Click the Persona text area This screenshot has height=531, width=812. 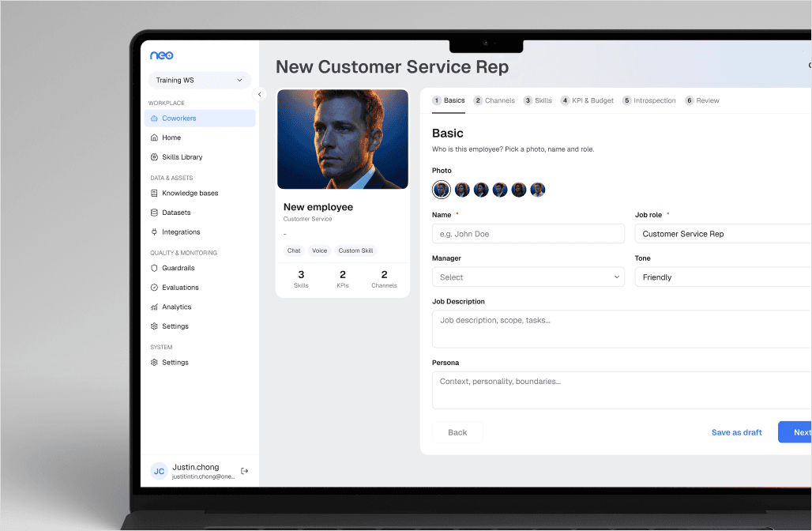click(622, 390)
